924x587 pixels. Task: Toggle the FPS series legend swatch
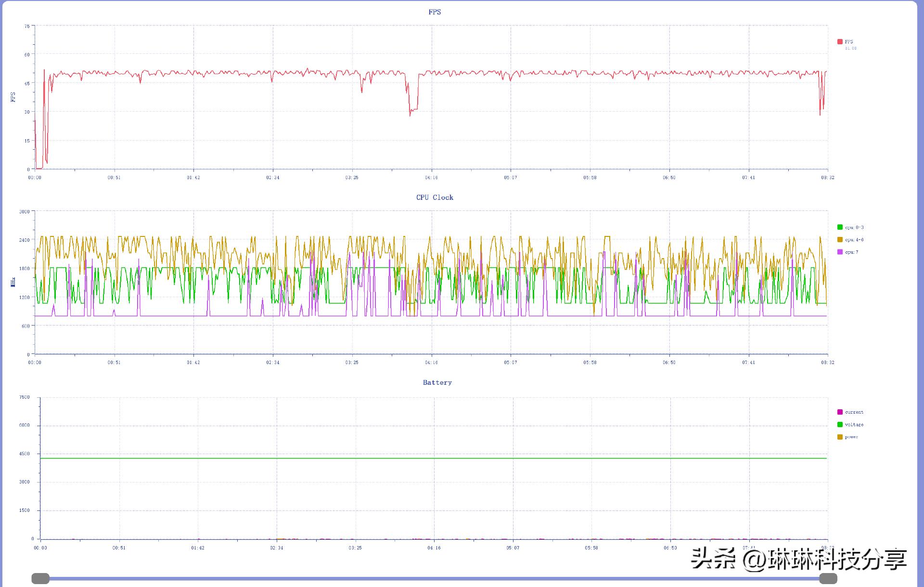(840, 42)
